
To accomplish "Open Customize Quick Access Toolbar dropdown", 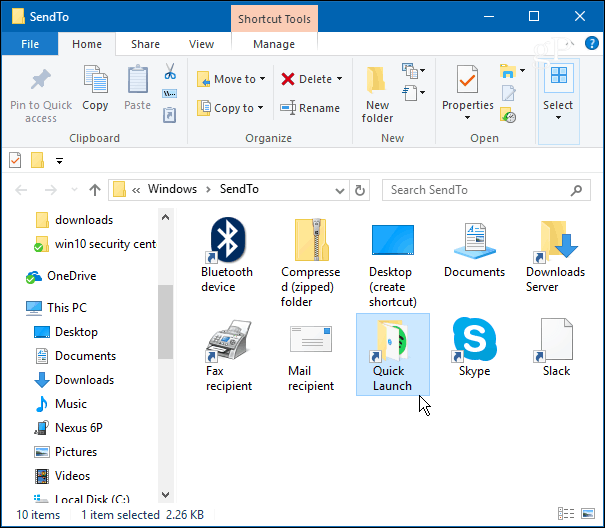I will pos(59,161).
